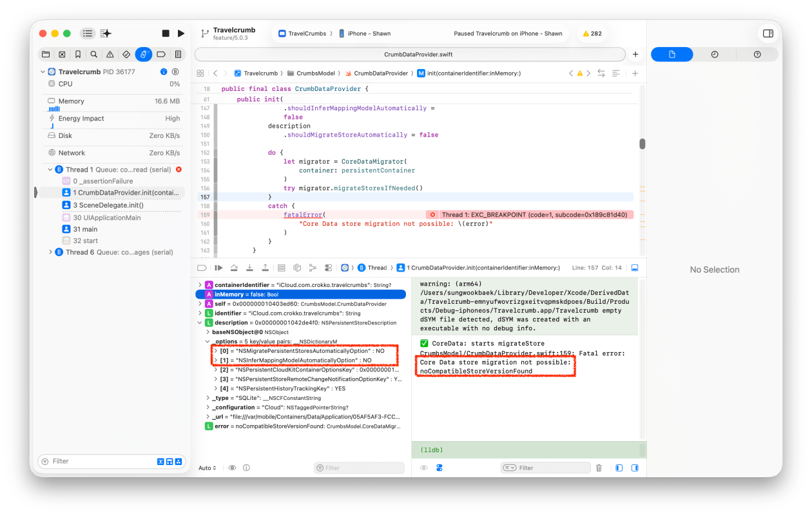Viewport: 812px width, 516px height.
Task: Collapse the _options dictionary entry
Action: tap(208, 341)
